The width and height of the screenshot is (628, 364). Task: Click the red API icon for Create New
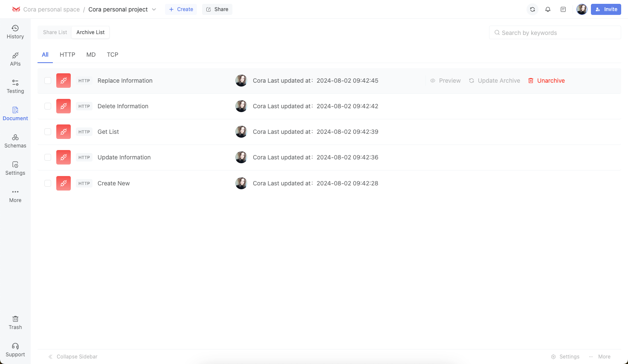(64, 183)
